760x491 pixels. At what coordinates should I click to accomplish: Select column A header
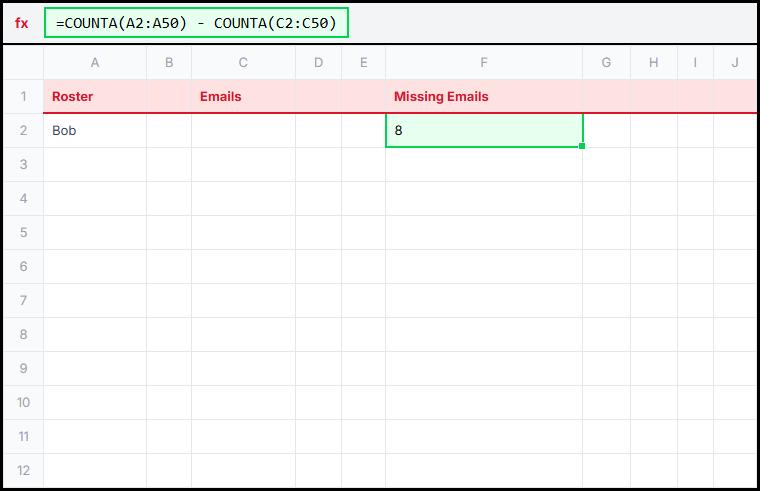pos(95,63)
